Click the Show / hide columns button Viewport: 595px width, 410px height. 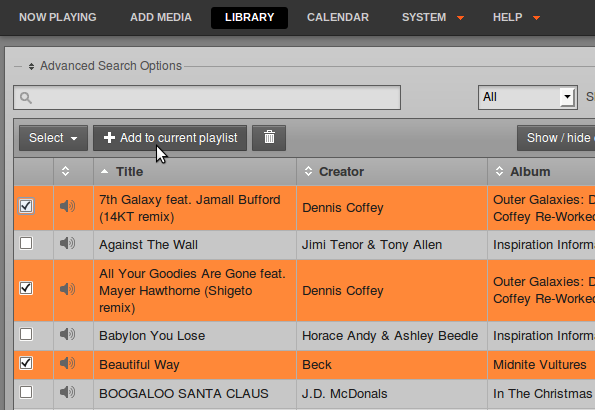556,138
